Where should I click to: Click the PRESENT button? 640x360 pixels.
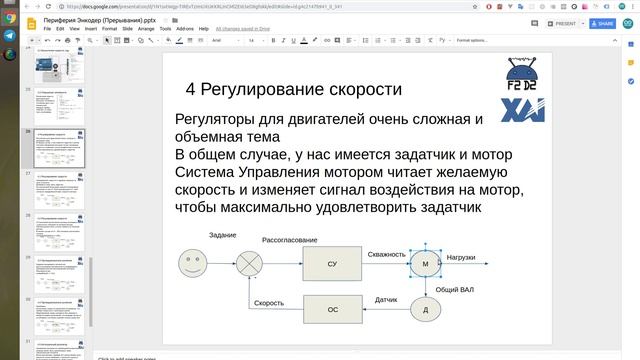coord(562,24)
